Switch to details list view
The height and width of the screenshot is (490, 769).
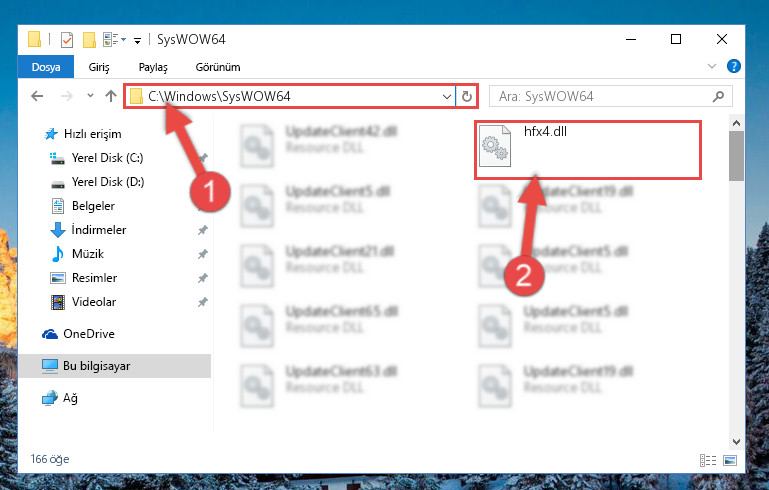708,460
